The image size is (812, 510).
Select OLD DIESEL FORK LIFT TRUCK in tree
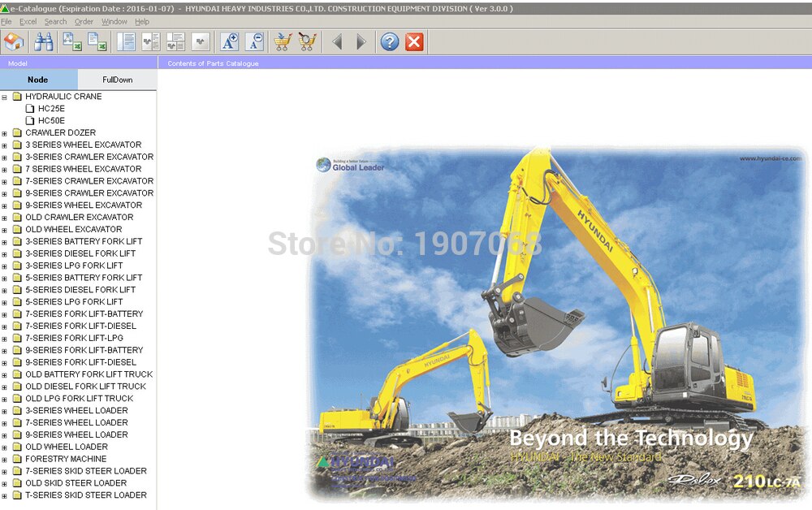[x=85, y=387]
